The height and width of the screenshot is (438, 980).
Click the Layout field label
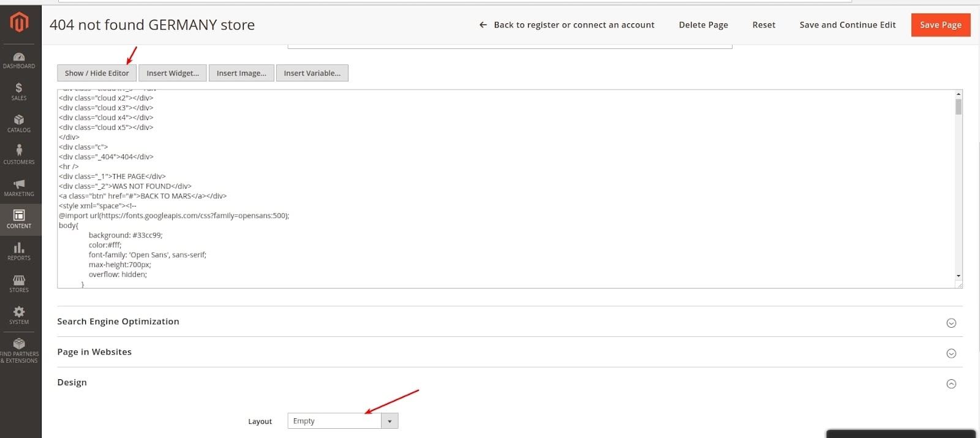(260, 421)
